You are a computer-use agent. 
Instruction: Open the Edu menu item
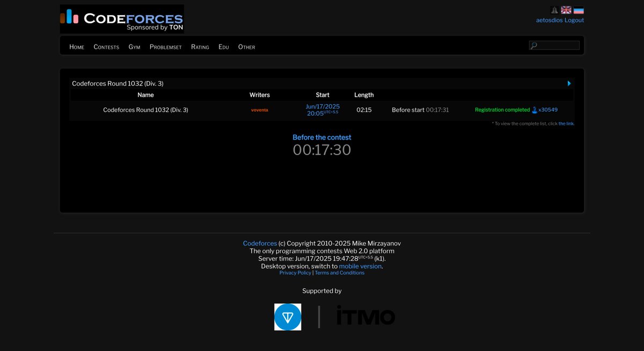[x=224, y=47]
